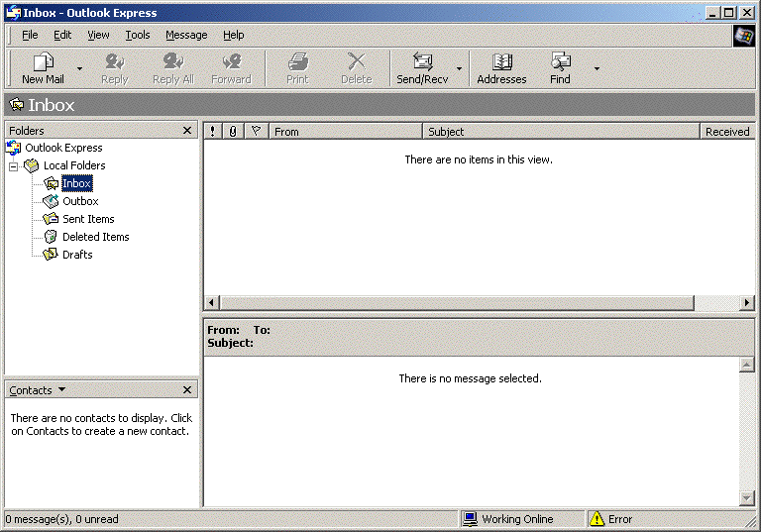
Task: Sort messages by Received column
Action: coord(727,131)
